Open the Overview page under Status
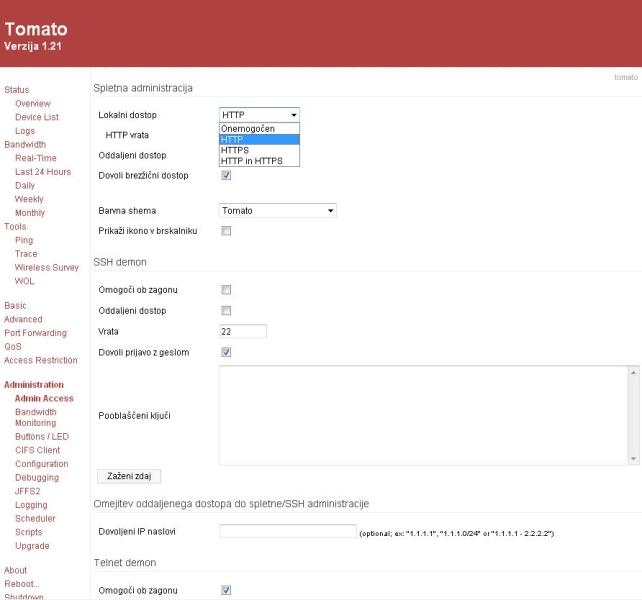The width and height of the screenshot is (642, 600). 33,103
